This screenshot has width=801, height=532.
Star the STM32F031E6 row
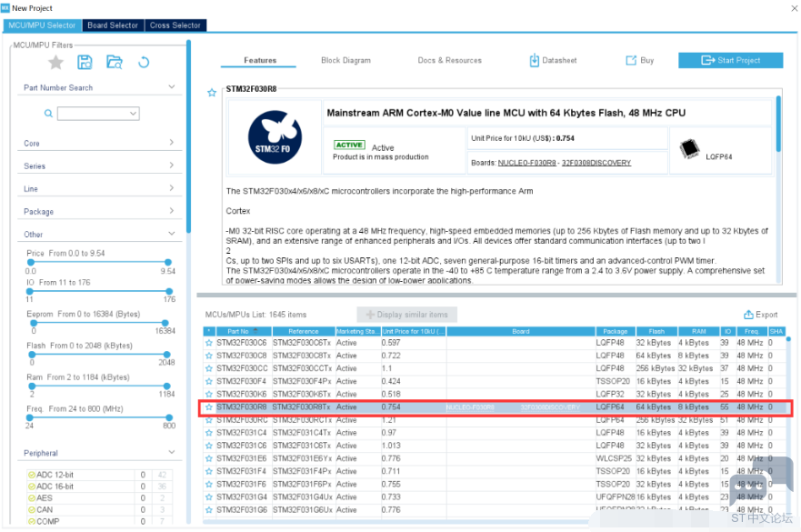(x=208, y=458)
